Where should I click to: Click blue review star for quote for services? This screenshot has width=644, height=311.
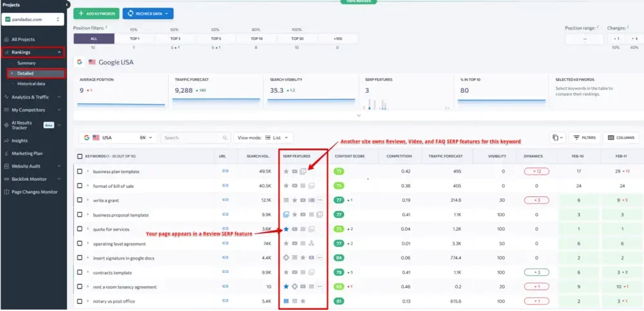tap(287, 229)
